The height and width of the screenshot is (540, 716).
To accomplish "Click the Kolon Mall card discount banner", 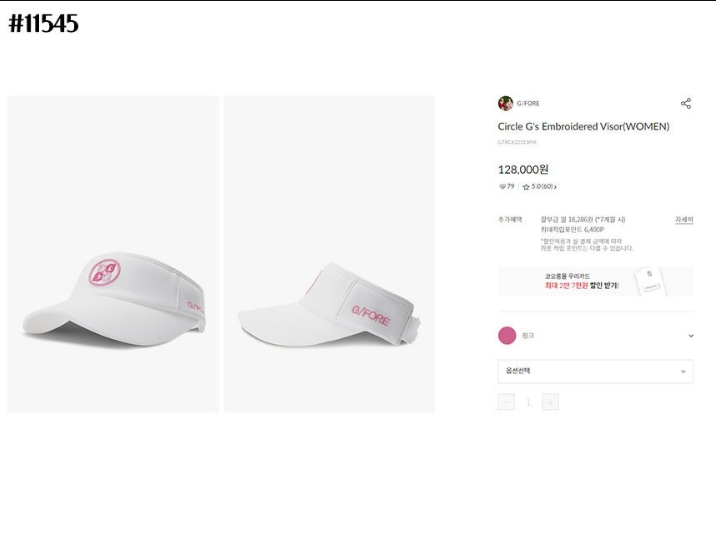I will pyautogui.click(x=595, y=281).
